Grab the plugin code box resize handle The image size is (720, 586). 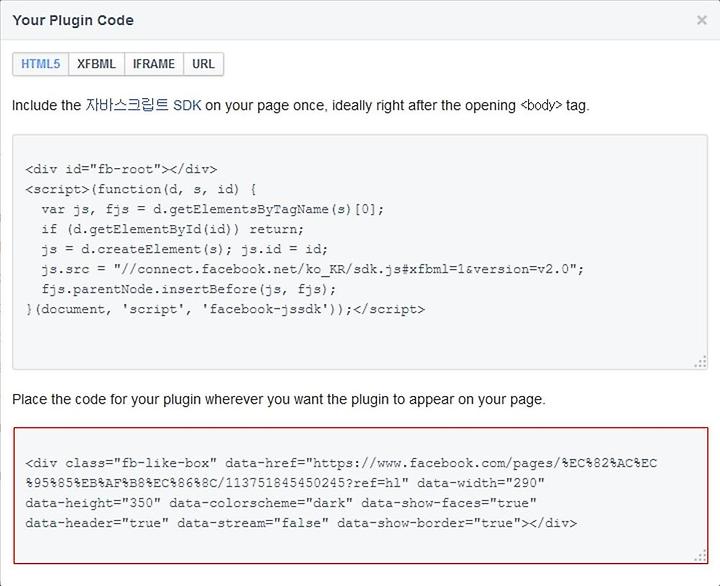pyautogui.click(x=700, y=556)
